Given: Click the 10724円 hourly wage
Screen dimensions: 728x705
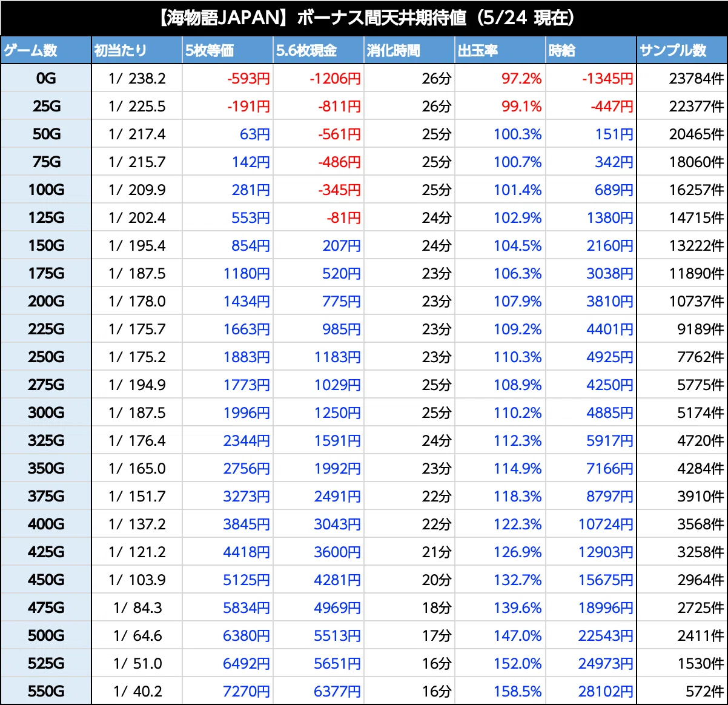Looking at the screenshot, I should point(606,524).
